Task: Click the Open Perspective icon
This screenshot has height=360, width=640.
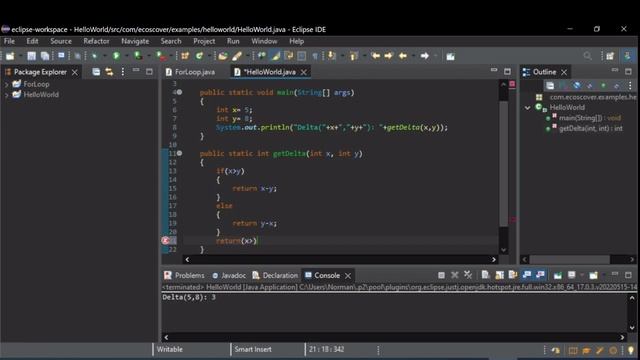Action: (x=610, y=56)
